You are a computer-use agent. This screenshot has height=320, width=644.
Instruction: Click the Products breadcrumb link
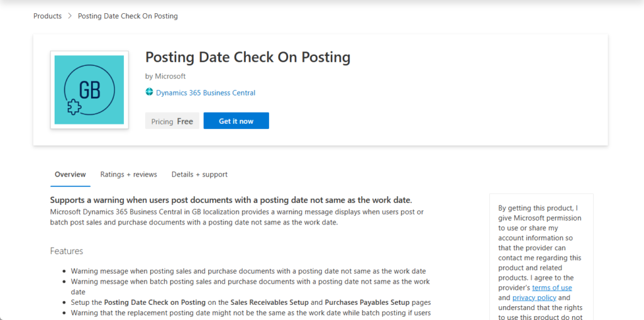(47, 16)
